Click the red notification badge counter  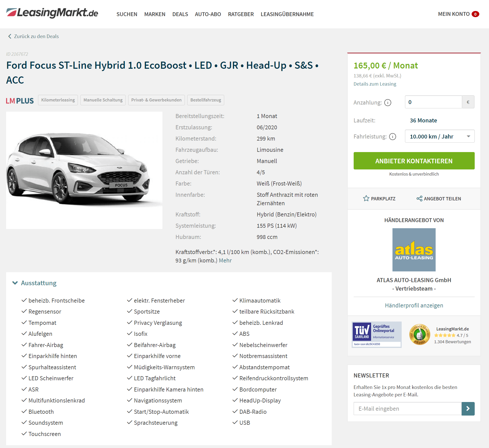(x=475, y=14)
